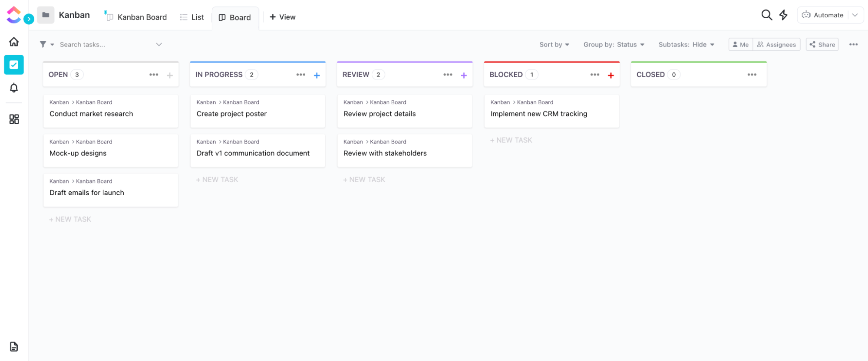Add task with blue plus in In Progress
This screenshot has width=868, height=361.
317,75
